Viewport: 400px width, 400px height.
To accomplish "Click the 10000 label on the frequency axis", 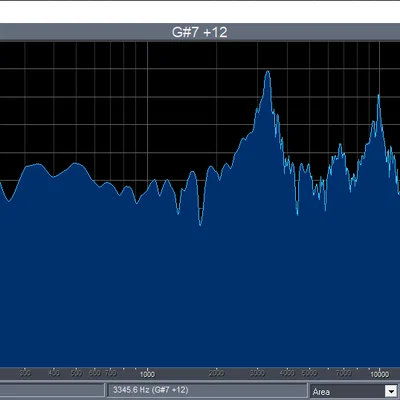I will pyautogui.click(x=379, y=374).
